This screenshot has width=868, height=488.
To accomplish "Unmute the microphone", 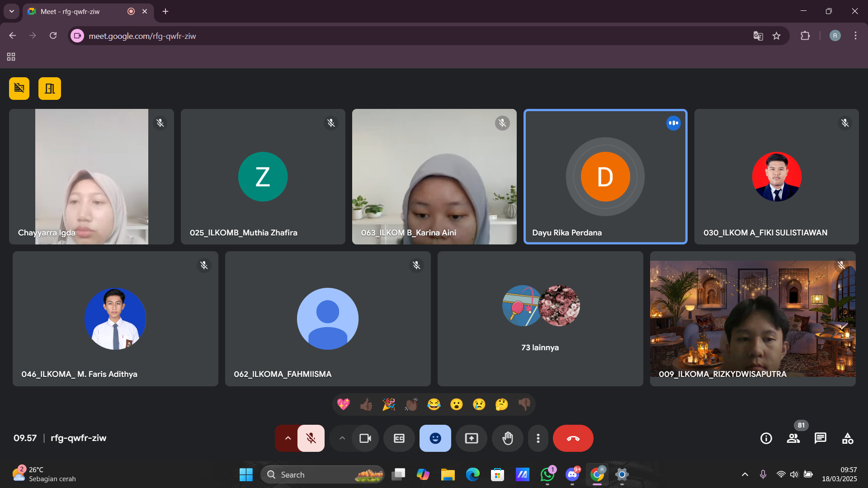I will [311, 438].
